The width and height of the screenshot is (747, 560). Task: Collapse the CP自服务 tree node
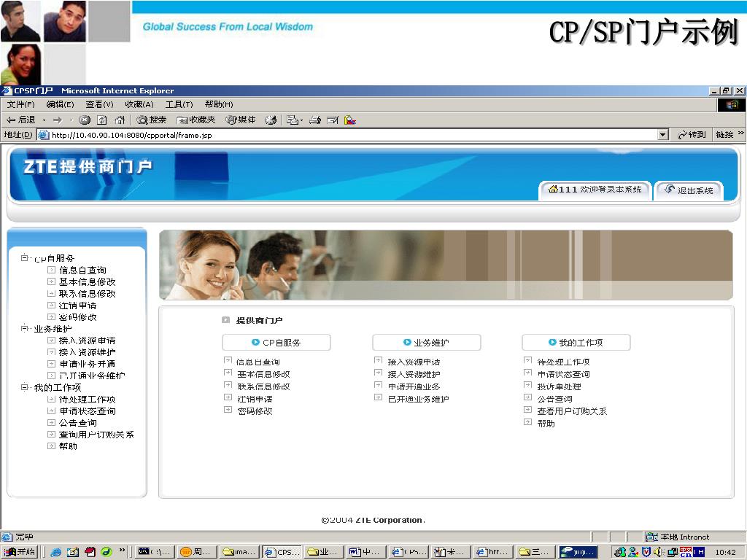pos(24,257)
